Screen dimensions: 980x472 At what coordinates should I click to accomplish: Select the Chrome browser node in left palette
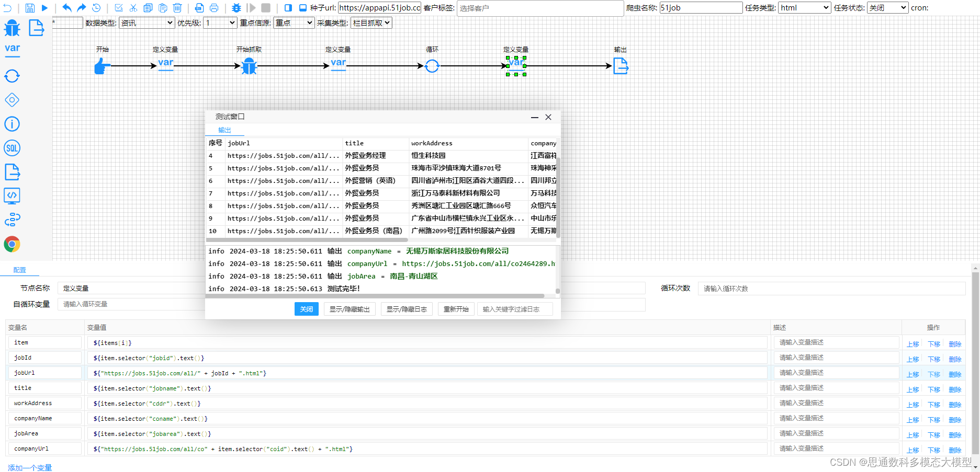pos(12,244)
